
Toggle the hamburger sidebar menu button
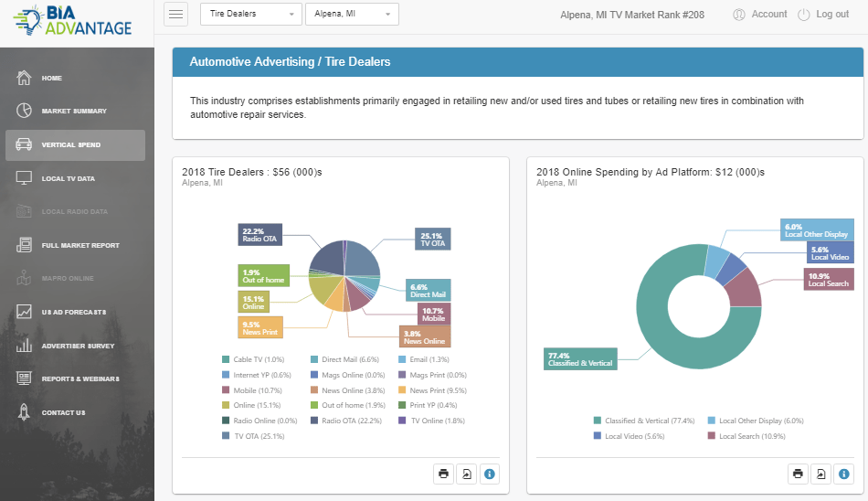176,14
